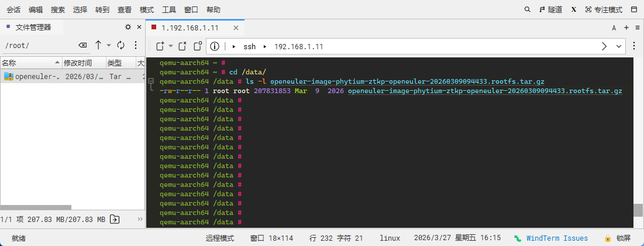Open the address bar history dropdown
The image size is (644, 246).
(x=619, y=46)
